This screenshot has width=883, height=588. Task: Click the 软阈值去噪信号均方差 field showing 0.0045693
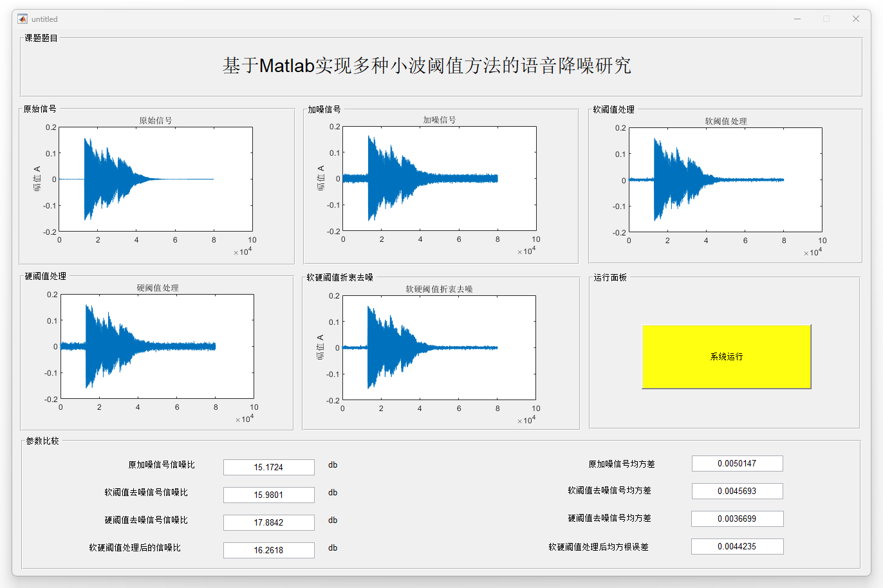click(x=738, y=491)
